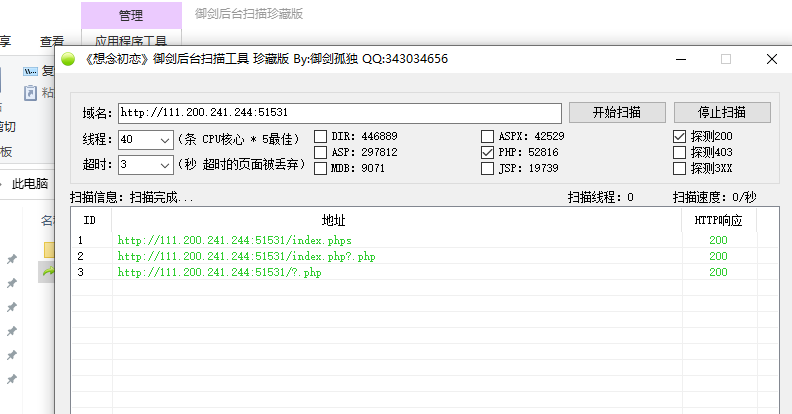Screen dimensions: 792x414
Task: Click the green shortcut arrow file icon
Action: tap(48, 271)
